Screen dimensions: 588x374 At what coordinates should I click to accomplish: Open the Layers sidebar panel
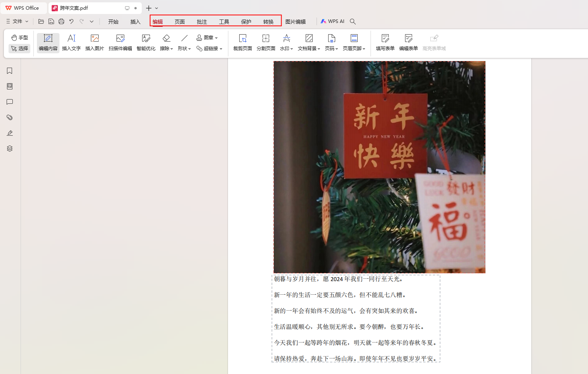10,149
